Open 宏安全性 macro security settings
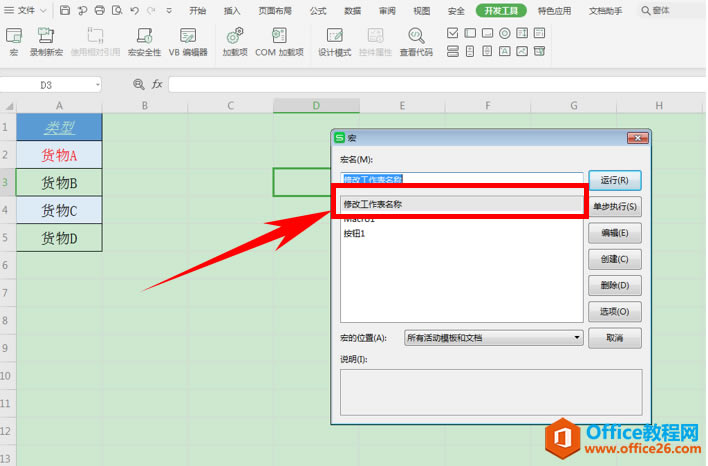708x466 pixels. (144, 41)
